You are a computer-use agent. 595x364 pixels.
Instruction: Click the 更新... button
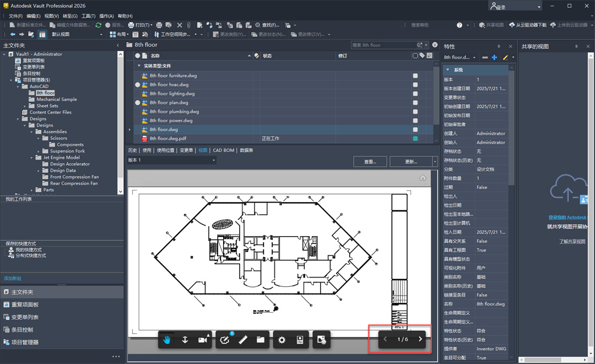pos(410,162)
